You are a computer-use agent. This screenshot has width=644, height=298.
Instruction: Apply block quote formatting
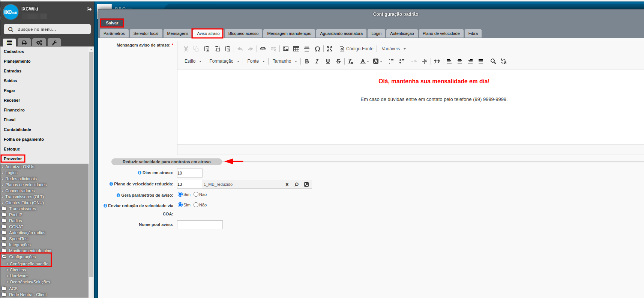coord(437,61)
